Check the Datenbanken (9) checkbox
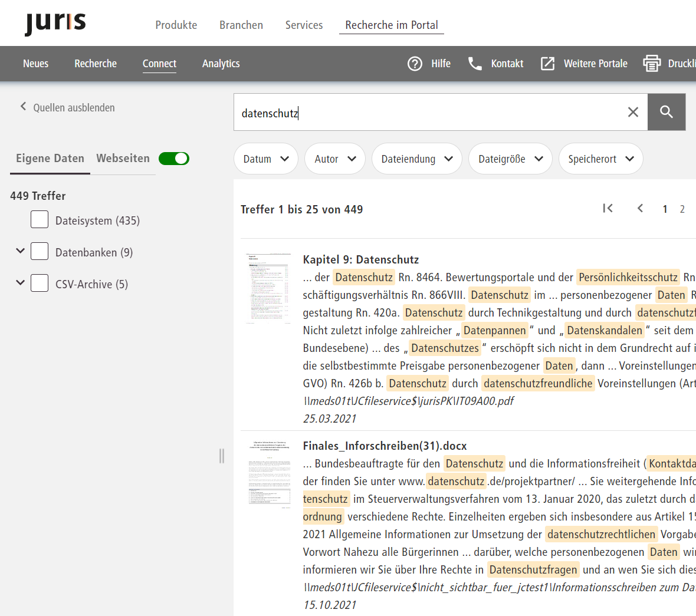 [x=40, y=251]
